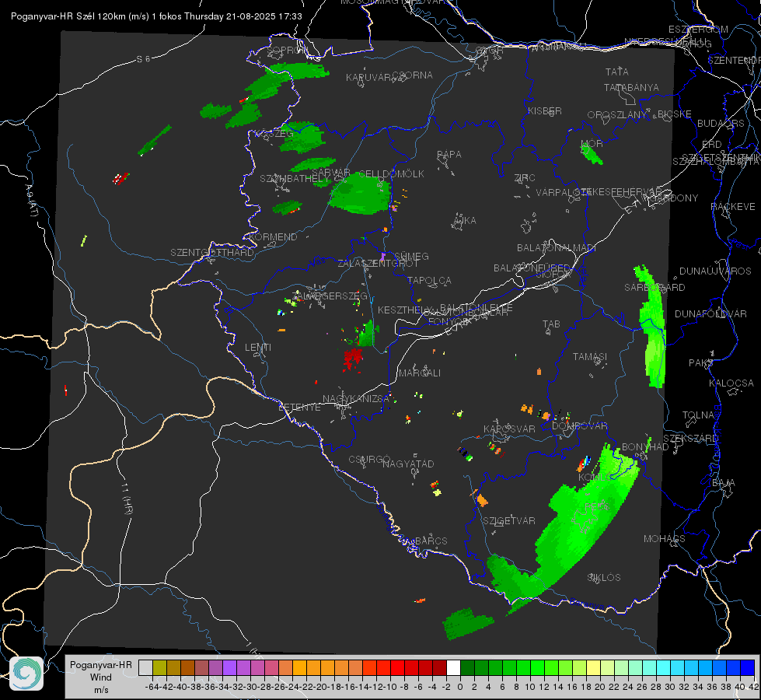The image size is (761, 700).
Task: Click the BICSKE label
Action: tap(675, 114)
